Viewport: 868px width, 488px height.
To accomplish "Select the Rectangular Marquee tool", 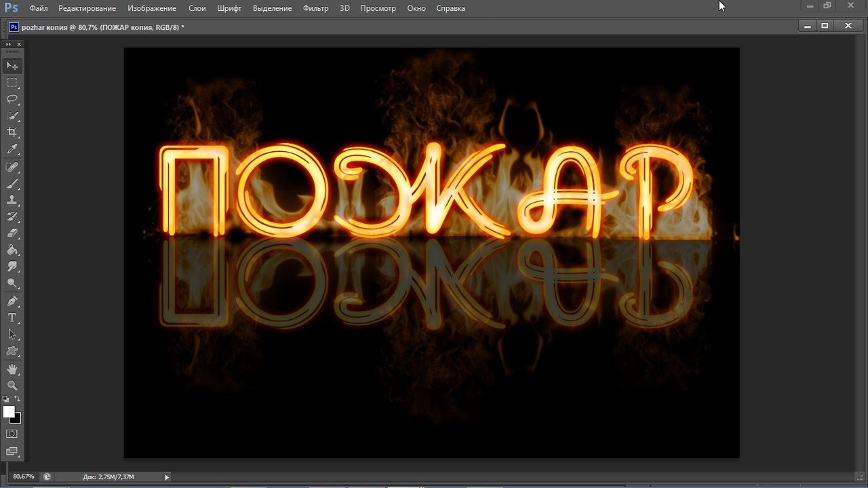I will (12, 83).
